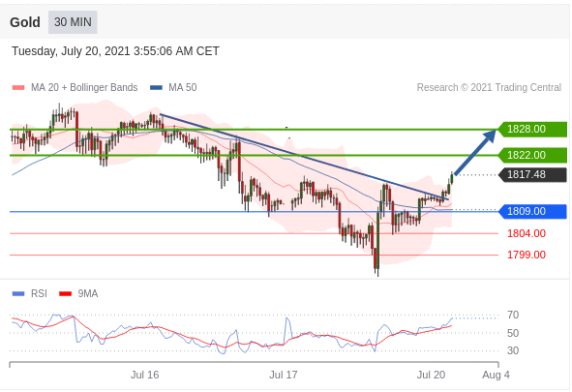Viewport: 572px width, 392px height.
Task: Select the 1828.00 resistance price tag
Action: tap(532, 129)
